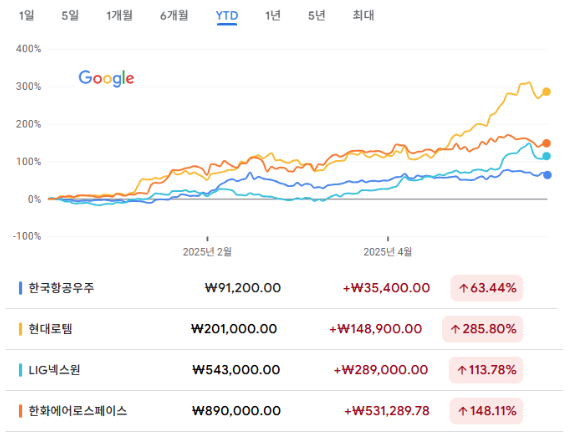Open the 한화에어로스페이스 stock link

tap(78, 411)
